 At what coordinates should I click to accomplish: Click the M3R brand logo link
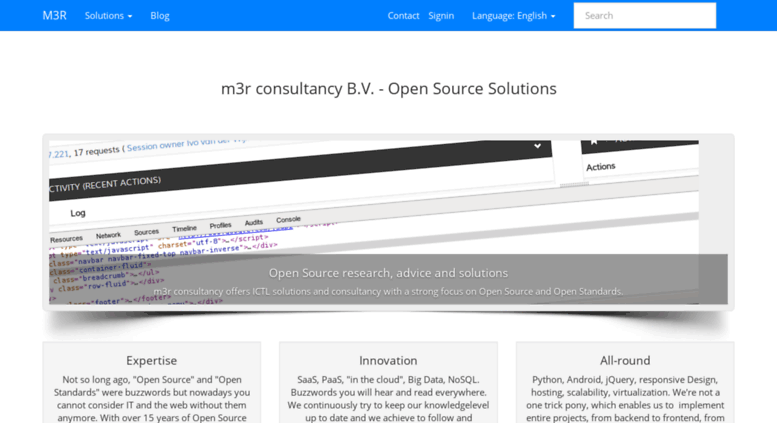coord(55,15)
